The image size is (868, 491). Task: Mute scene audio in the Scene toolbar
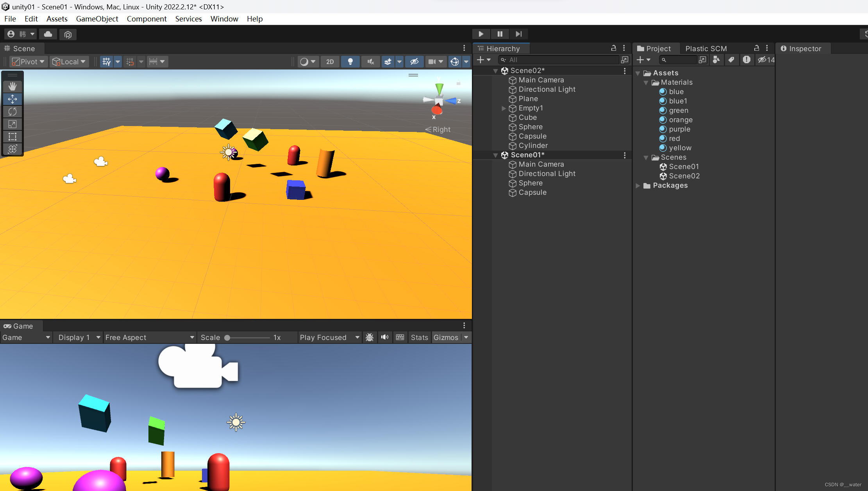(x=370, y=62)
